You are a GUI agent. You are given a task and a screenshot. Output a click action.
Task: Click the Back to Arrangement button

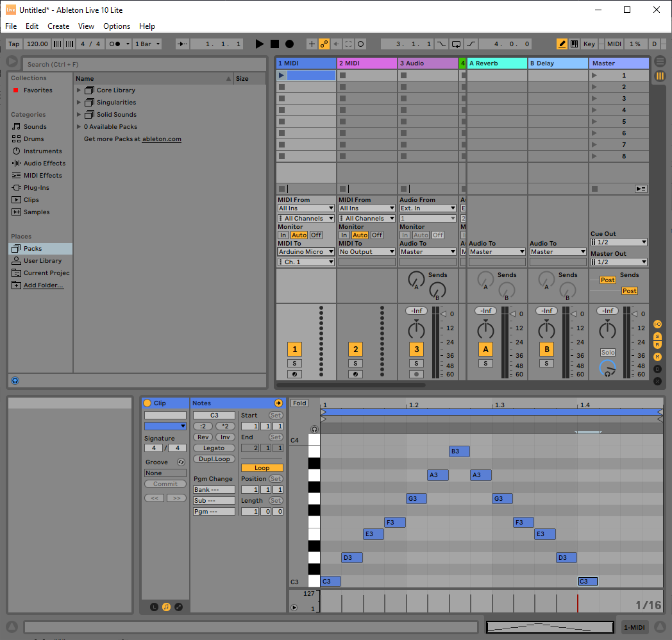tap(641, 189)
